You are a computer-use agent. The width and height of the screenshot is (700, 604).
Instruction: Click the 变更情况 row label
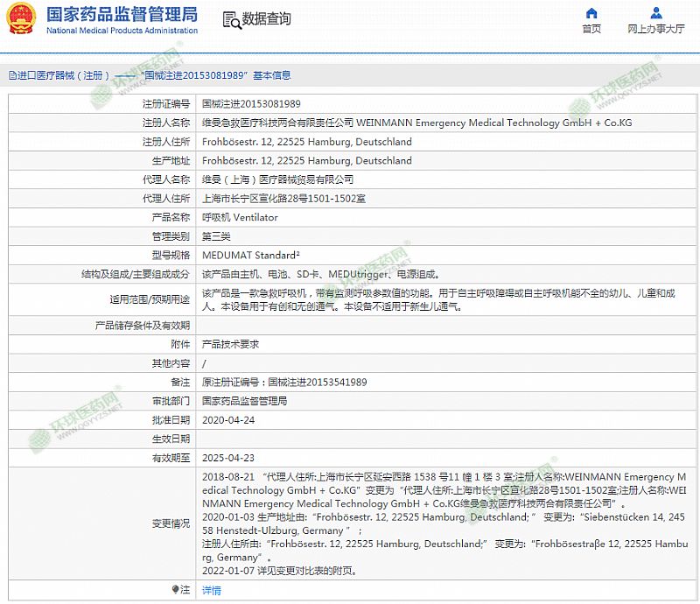coord(171,523)
